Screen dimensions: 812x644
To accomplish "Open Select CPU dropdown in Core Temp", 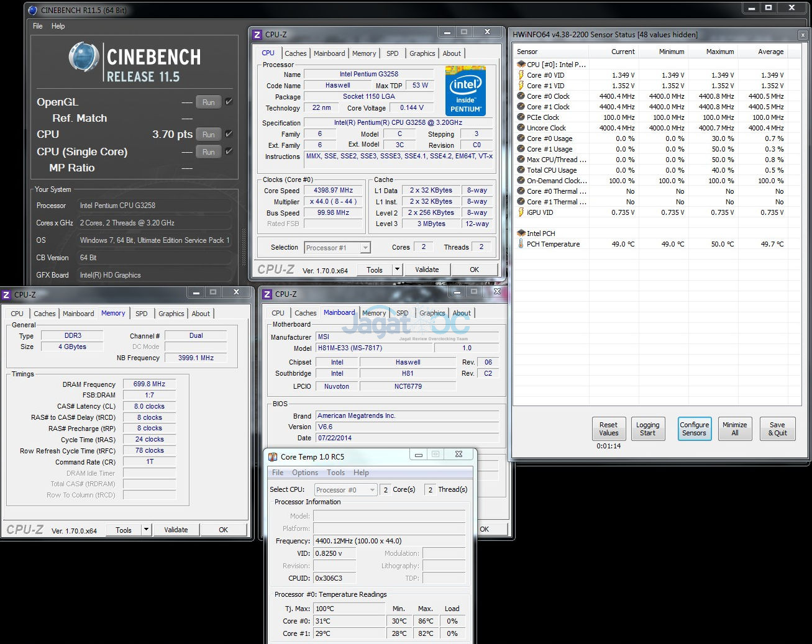I will click(372, 490).
